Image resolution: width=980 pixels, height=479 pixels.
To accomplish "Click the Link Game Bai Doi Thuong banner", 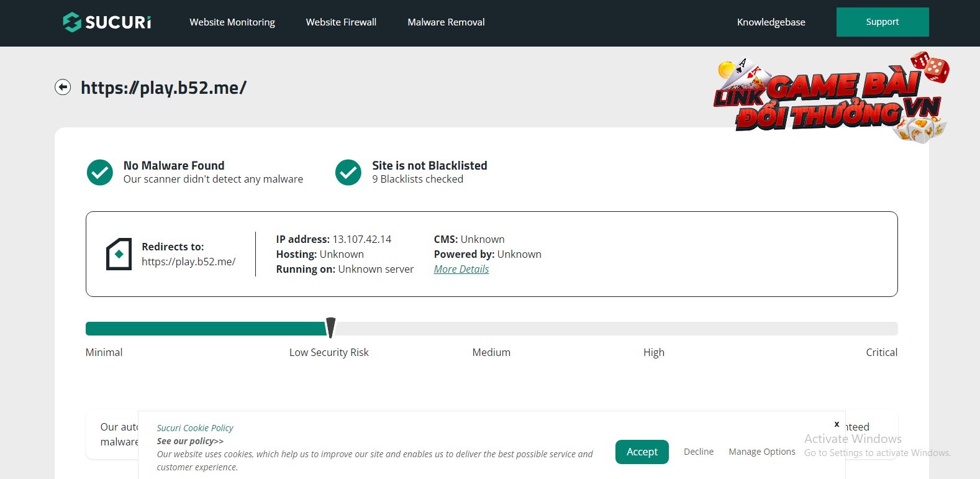I will [832, 98].
